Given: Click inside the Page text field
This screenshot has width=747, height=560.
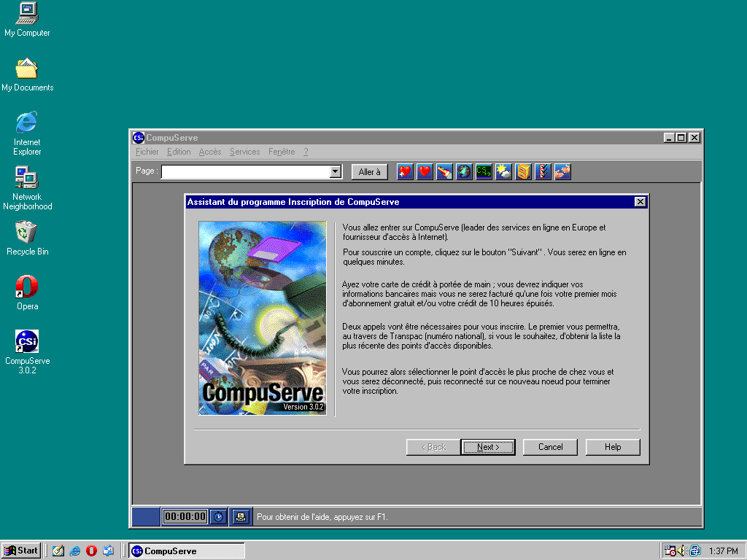Looking at the screenshot, I should click(246, 171).
